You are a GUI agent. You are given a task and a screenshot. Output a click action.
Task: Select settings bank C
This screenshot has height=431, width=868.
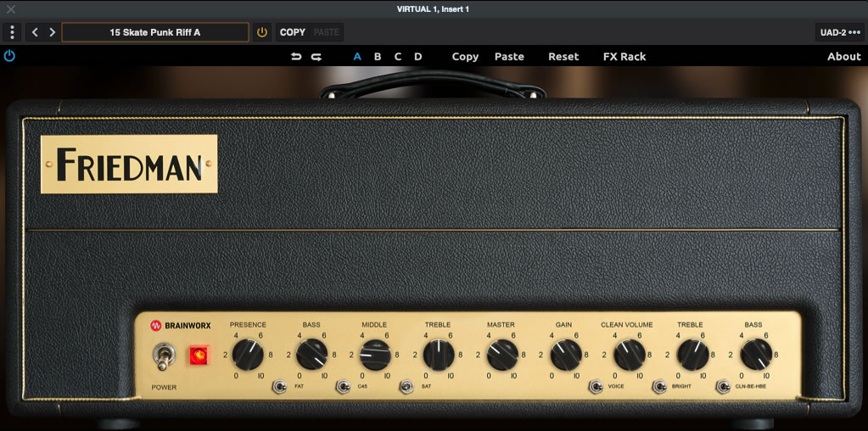point(397,57)
